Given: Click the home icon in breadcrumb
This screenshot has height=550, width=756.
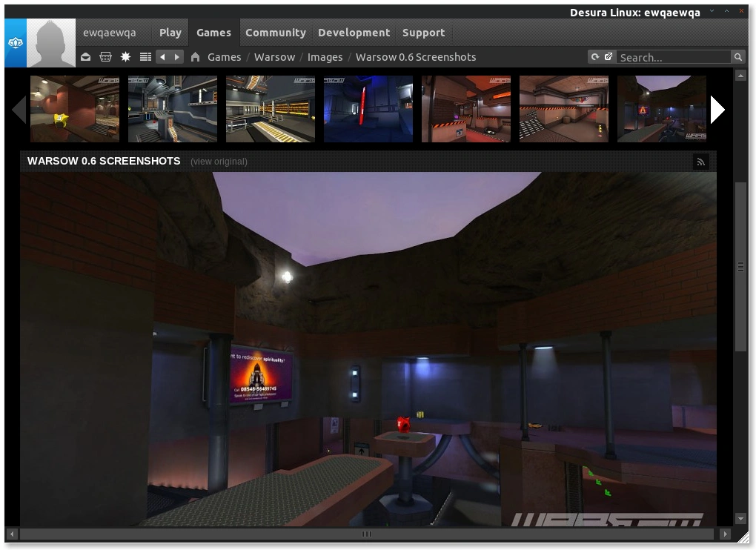Looking at the screenshot, I should click(x=195, y=57).
